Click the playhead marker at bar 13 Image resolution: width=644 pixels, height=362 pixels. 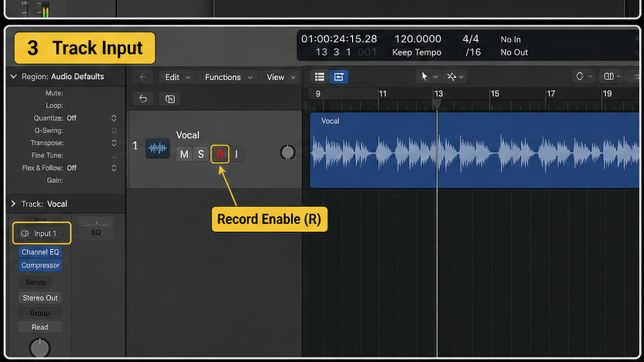pos(437,104)
